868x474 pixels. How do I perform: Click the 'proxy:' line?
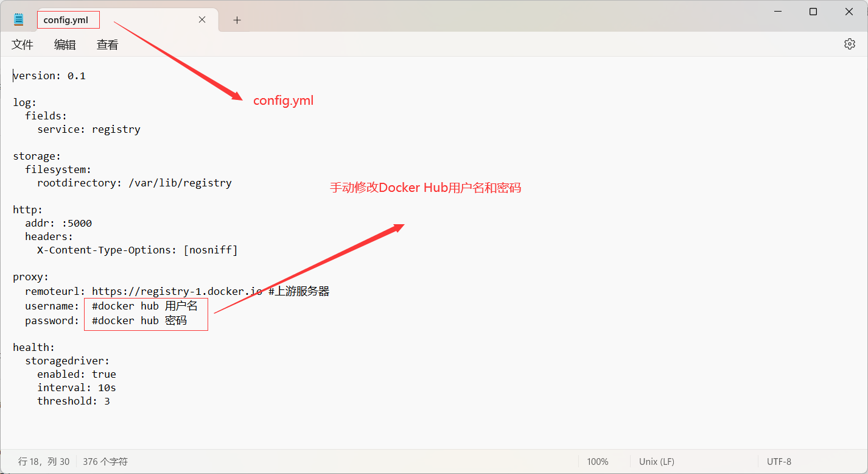point(31,277)
